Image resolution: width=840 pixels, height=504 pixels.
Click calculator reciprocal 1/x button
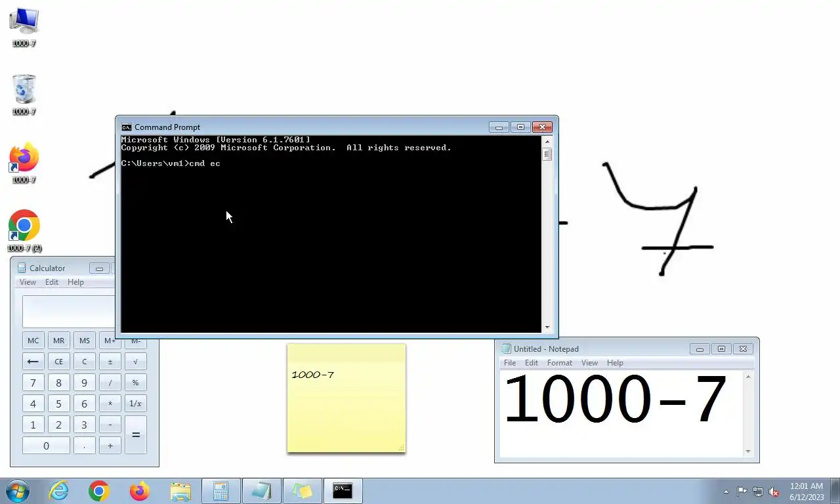[x=135, y=404]
